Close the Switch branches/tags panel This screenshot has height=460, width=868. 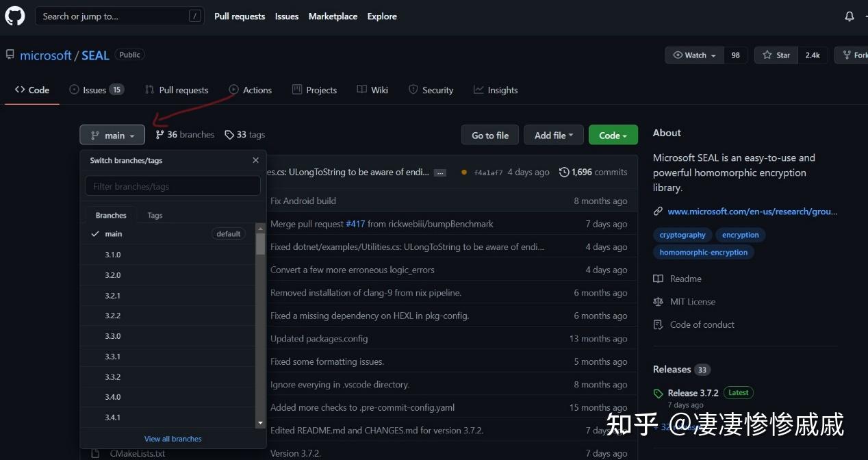[255, 160]
